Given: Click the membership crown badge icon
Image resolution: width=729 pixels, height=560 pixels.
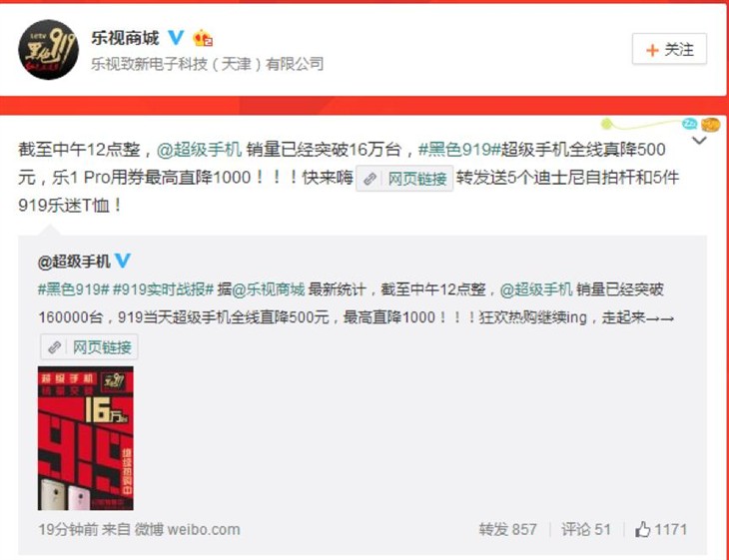Looking at the screenshot, I should tap(203, 38).
